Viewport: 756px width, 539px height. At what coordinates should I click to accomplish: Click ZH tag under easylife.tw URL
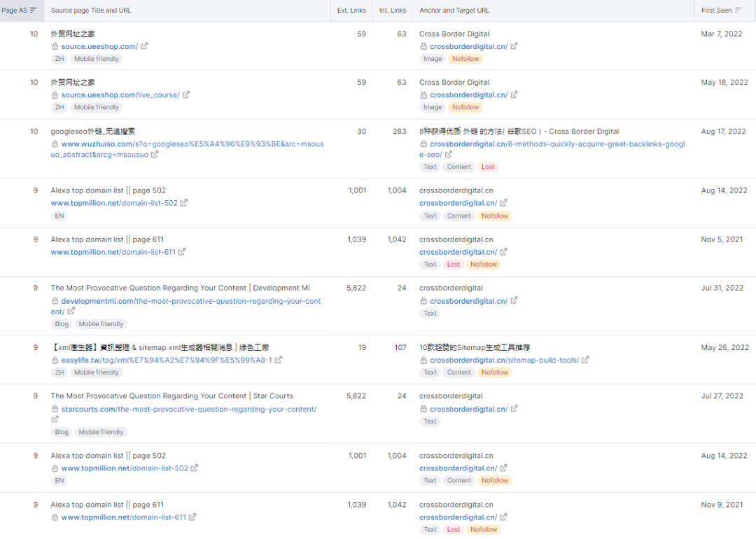[x=59, y=372]
